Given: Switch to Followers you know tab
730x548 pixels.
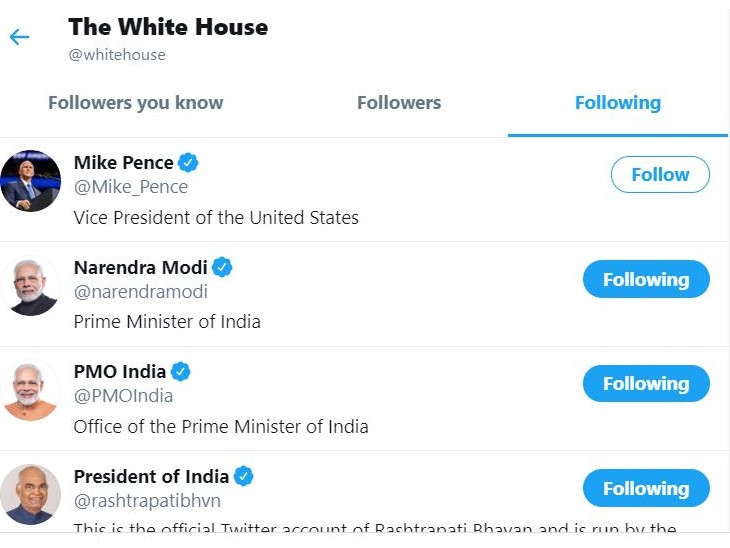Looking at the screenshot, I should point(136,102).
